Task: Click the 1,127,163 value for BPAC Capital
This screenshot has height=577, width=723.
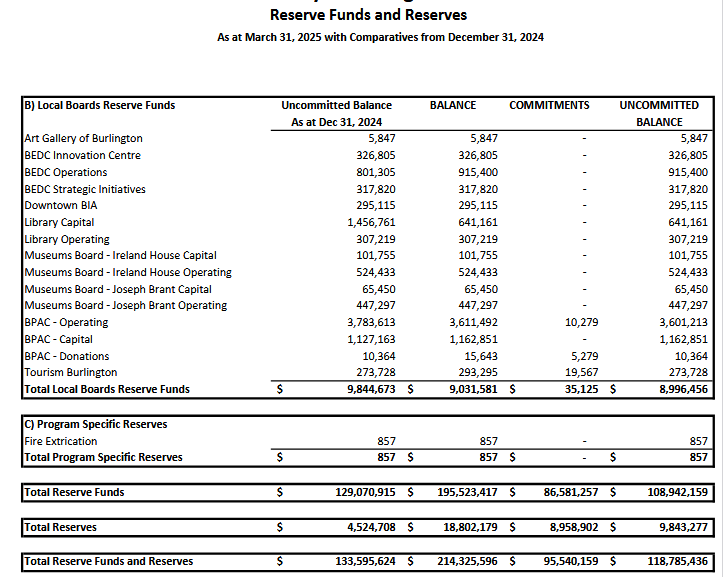Action: 371,339
